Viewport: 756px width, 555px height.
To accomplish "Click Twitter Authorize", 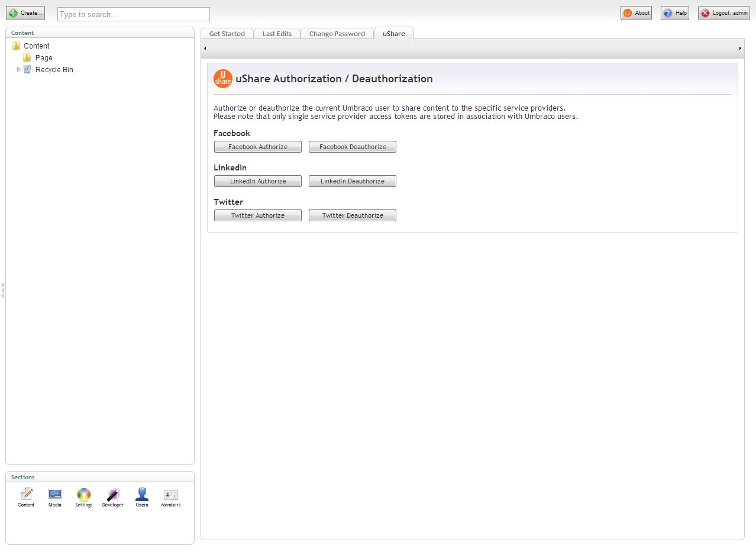I will pyautogui.click(x=258, y=215).
